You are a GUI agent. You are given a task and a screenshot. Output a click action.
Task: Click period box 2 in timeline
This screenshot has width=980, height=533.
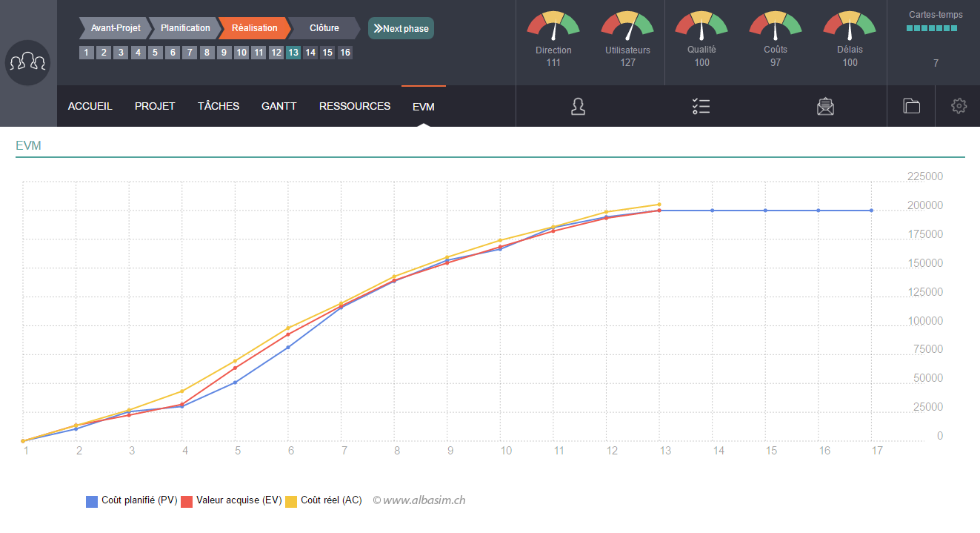click(x=104, y=53)
